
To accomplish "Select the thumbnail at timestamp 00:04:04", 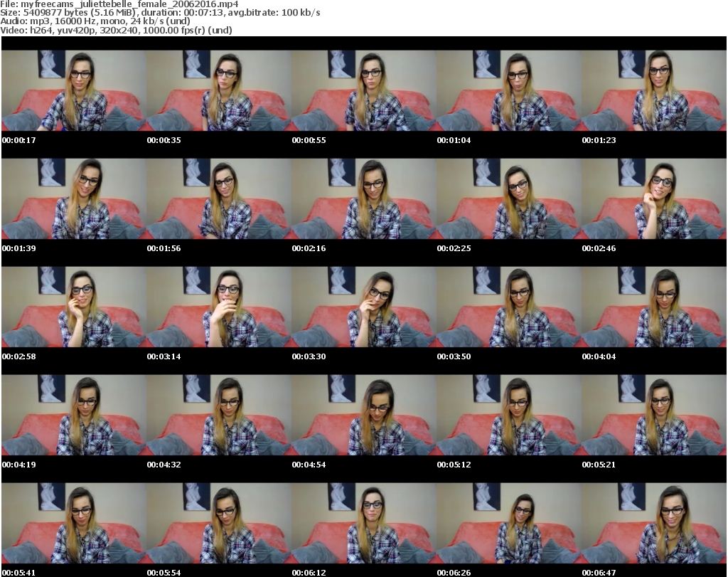I will coord(654,307).
